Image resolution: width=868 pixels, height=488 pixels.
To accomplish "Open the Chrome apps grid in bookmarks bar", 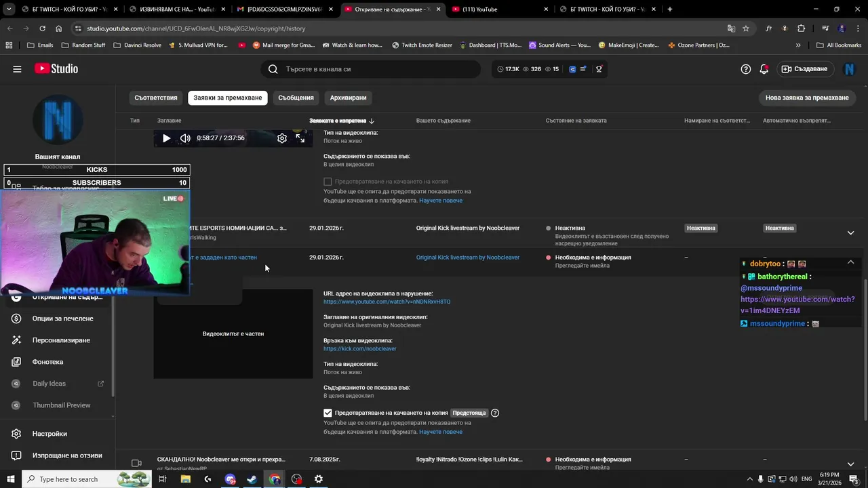I will [9, 45].
